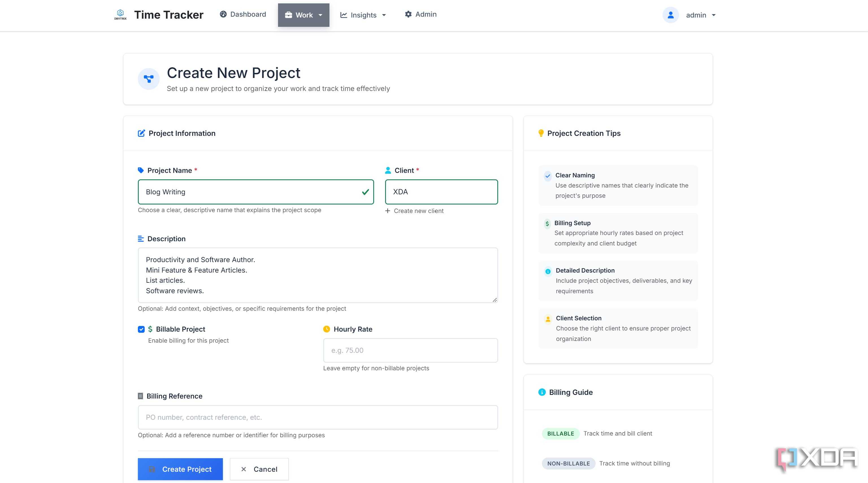Click into the Description text area
Screen dimensions: 868x483
pyautogui.click(x=318, y=275)
